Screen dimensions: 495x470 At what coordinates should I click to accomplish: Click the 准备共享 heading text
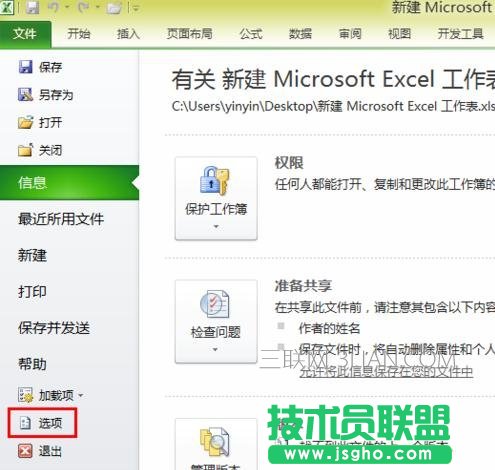click(303, 286)
